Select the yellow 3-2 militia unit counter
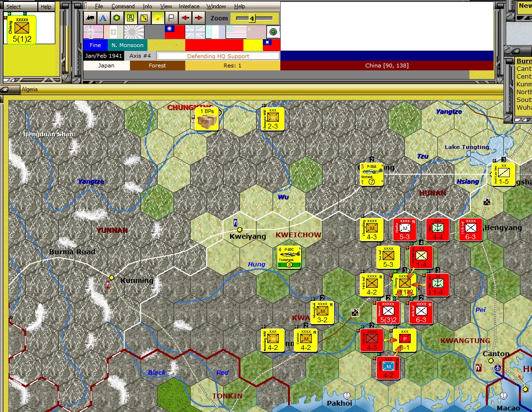This screenshot has height=412, width=532. [x=322, y=313]
